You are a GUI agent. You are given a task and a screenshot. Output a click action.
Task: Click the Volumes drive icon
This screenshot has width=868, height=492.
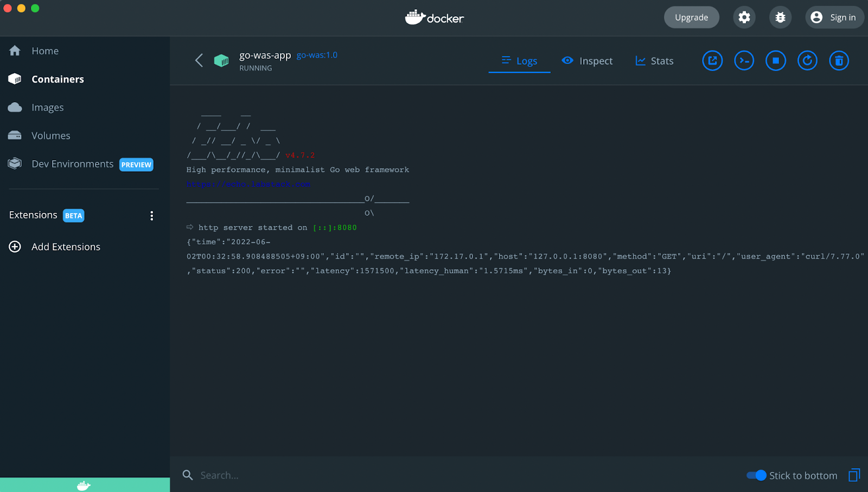pos(15,135)
